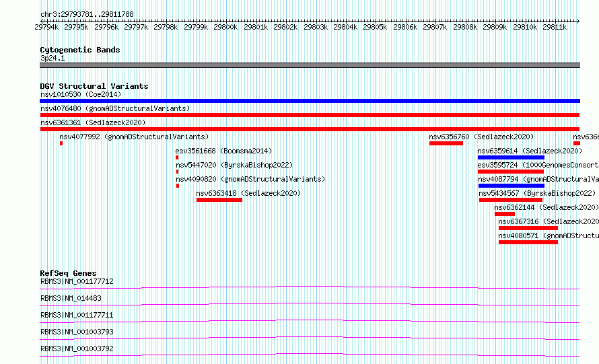This screenshot has height=364, width=599.
Task: Click the DGV Structural Variants track title
Action: [94, 86]
